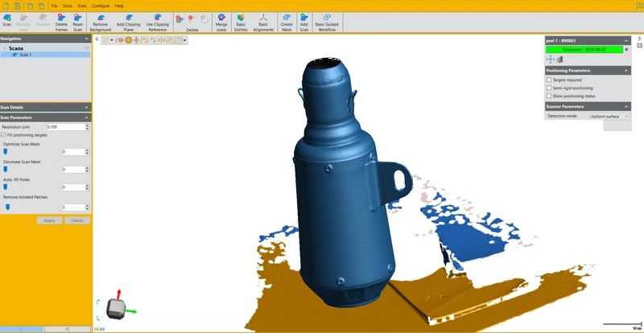Viewport: 644px width, 333px height.
Task: Enable Semi-rigid positioning
Action: 549,87
